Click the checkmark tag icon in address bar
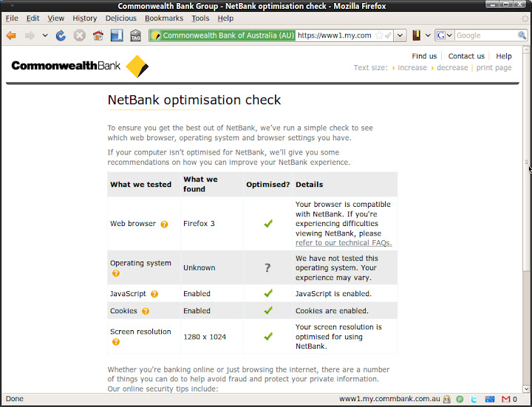 coord(388,35)
